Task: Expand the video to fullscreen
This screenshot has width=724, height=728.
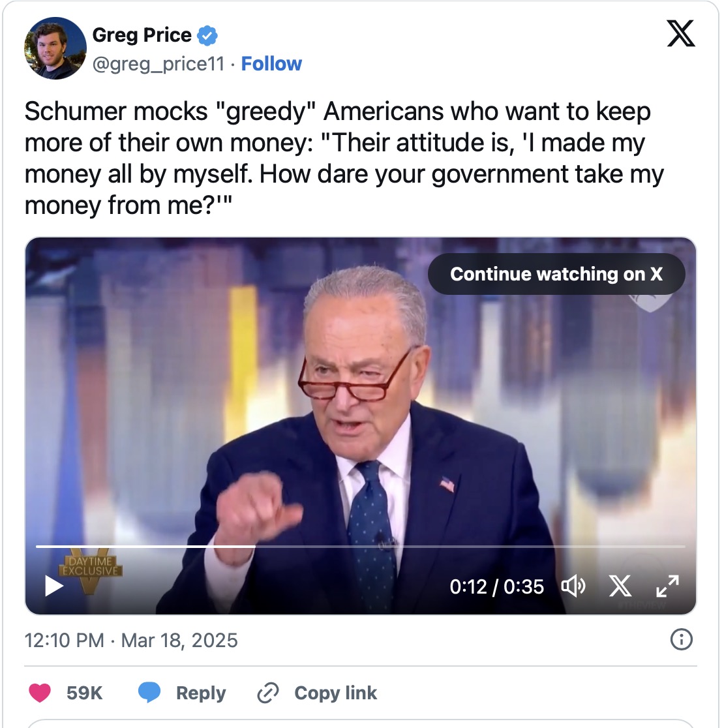Action: click(667, 586)
